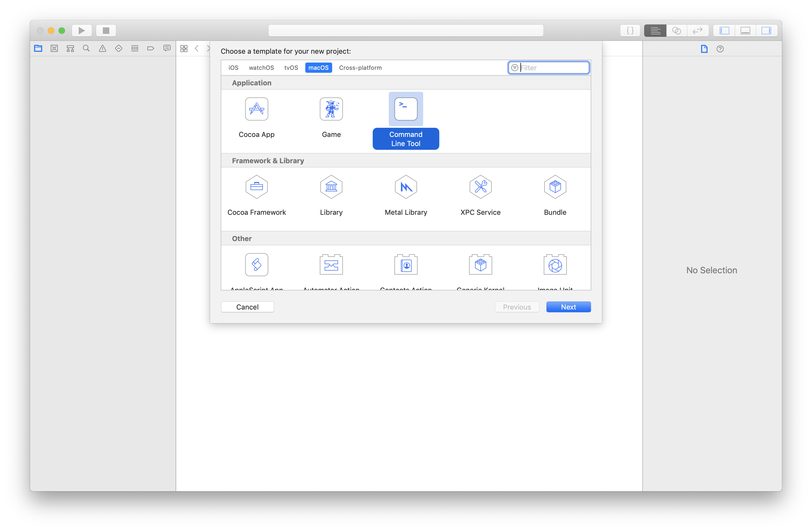Open the Find navigator magnifier icon
This screenshot has width=812, height=531.
[x=86, y=48]
